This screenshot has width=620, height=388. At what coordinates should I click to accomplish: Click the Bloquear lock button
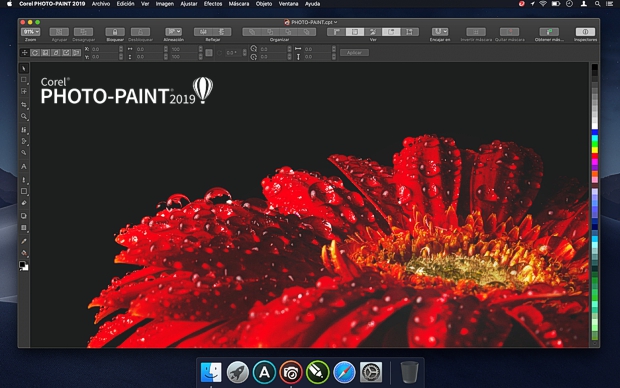point(115,32)
